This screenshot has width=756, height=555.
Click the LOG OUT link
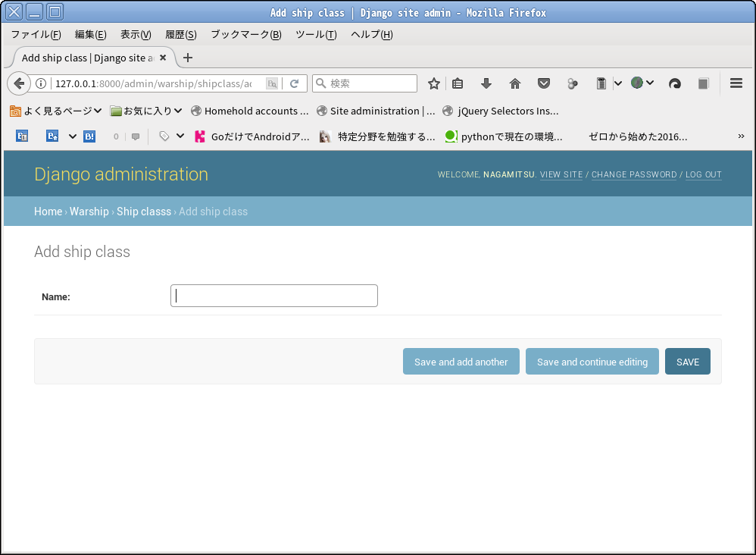click(x=704, y=174)
